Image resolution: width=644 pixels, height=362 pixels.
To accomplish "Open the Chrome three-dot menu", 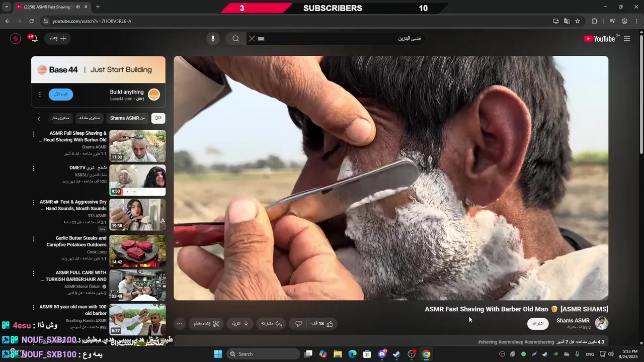I will [x=636, y=21].
